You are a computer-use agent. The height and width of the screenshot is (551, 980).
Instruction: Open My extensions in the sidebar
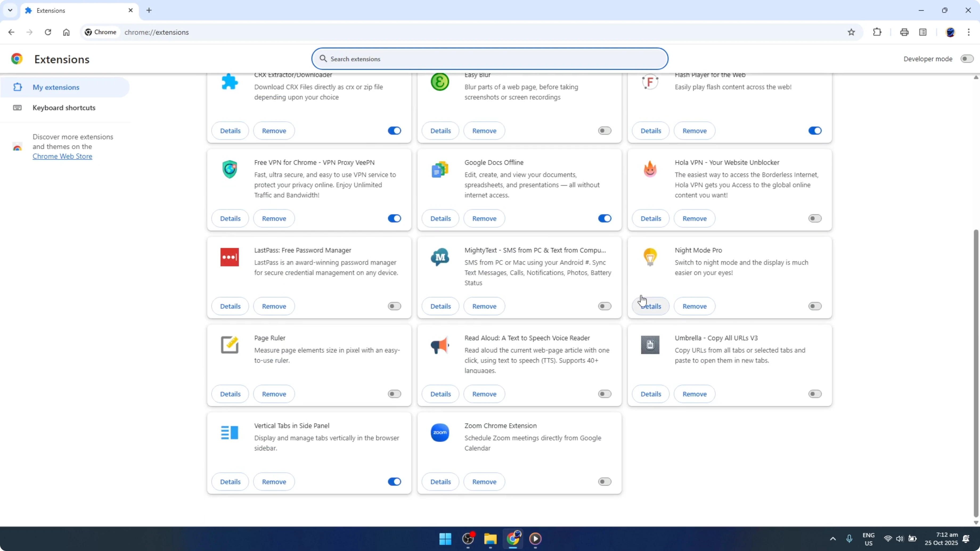pos(56,87)
